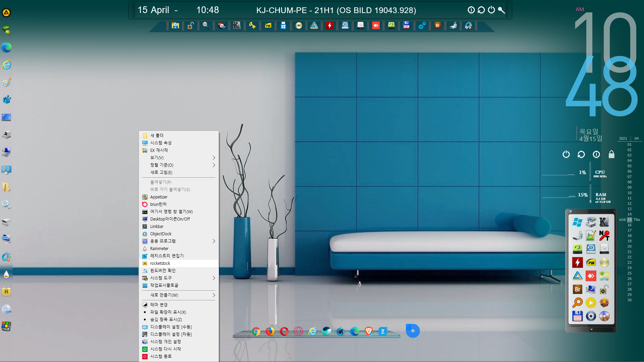Open NT red key icon in launcher panel
Screen dimensions: 644x362
[x=604, y=235]
